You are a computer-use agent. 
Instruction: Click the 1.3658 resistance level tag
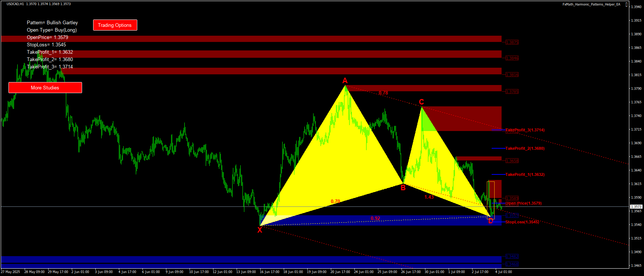[512, 161]
